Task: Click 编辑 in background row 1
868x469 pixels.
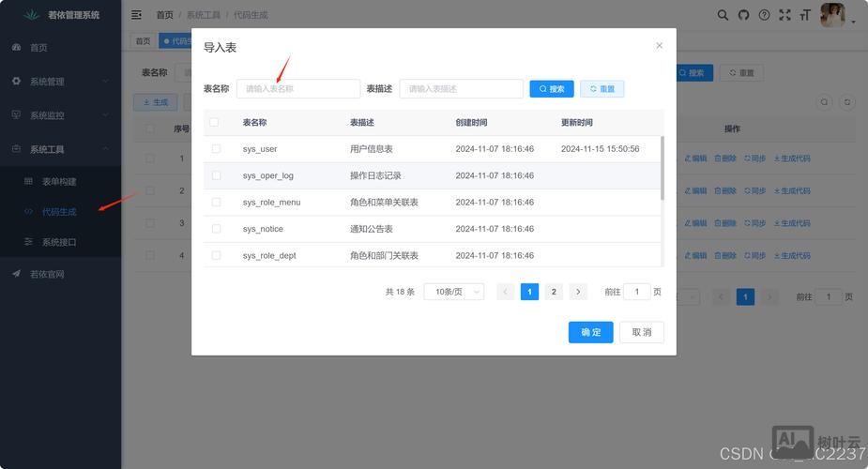Action: 696,159
